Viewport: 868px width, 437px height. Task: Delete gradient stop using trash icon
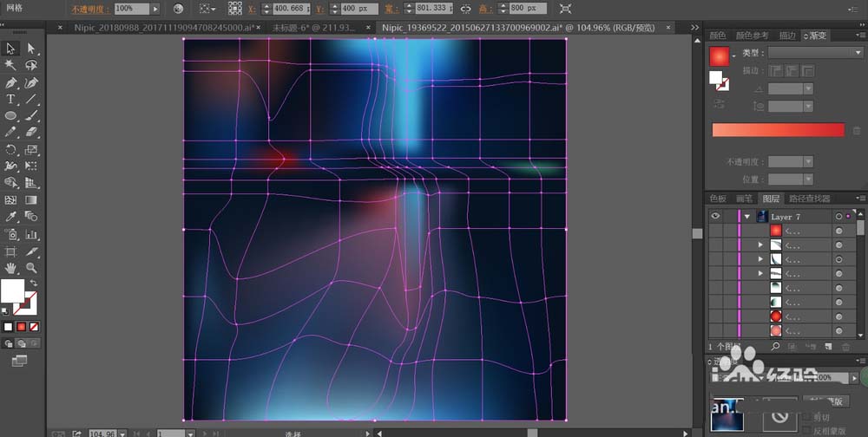[x=857, y=131]
